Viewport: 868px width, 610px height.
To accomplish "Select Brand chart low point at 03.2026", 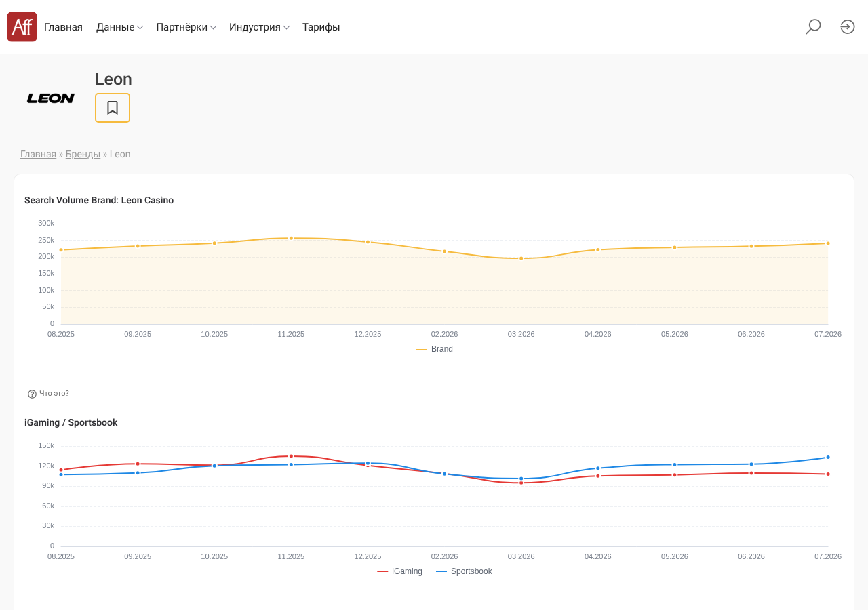I will (521, 258).
